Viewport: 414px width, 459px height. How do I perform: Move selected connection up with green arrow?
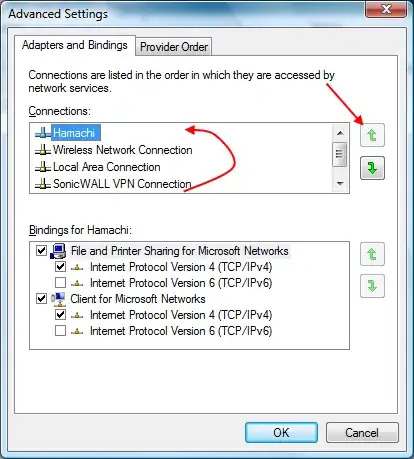click(x=372, y=135)
